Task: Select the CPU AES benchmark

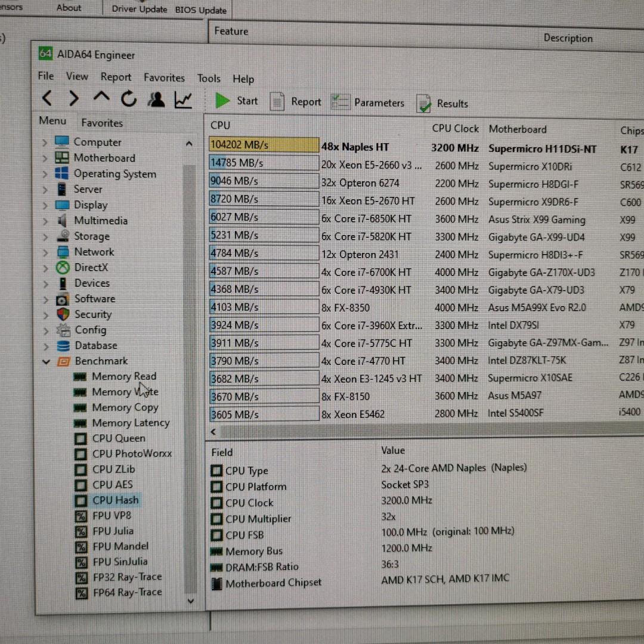Action: click(113, 485)
